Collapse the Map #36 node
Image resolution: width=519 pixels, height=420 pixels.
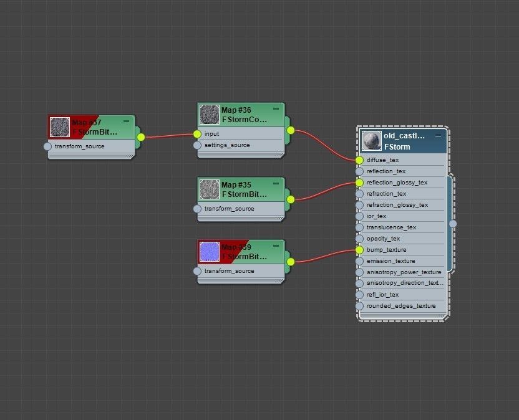click(x=276, y=109)
